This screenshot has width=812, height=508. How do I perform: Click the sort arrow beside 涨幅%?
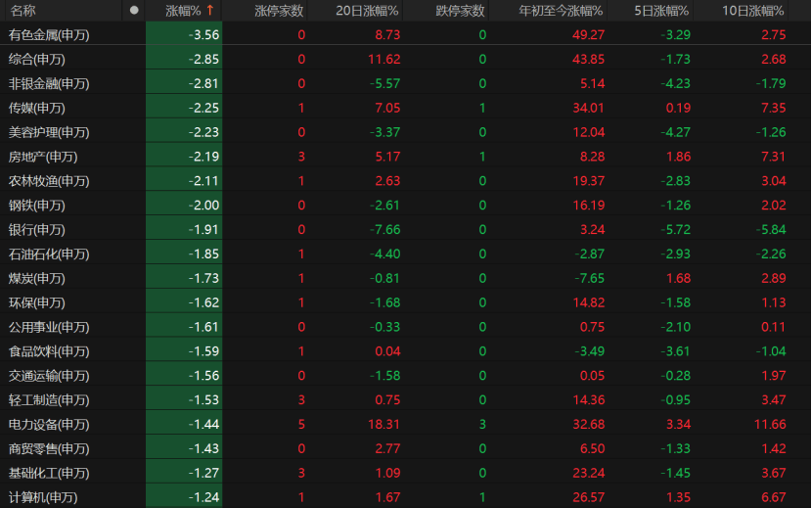click(x=209, y=11)
